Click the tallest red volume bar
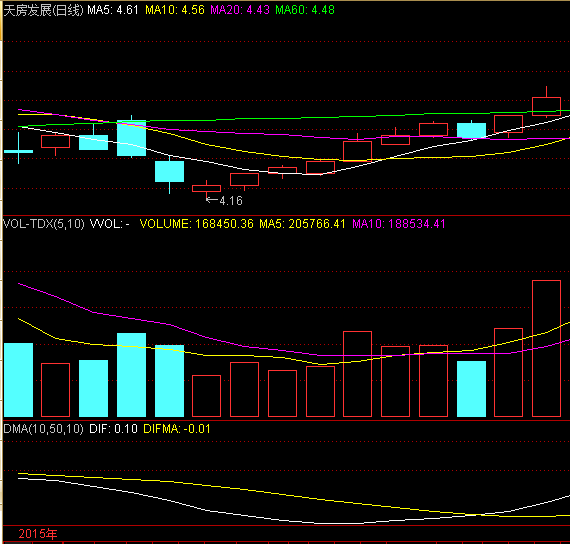The height and width of the screenshot is (544, 570). pos(546,348)
